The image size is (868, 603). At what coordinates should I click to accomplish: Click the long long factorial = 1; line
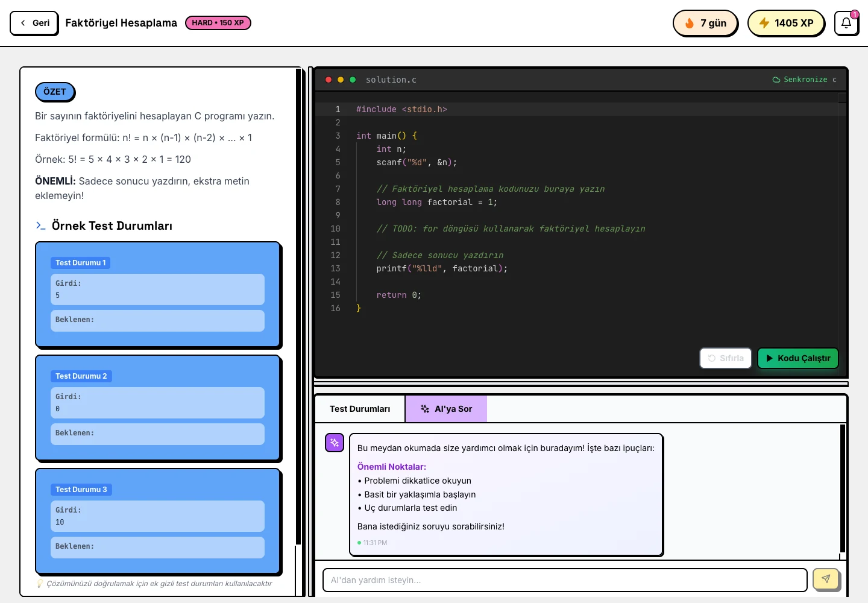tap(437, 202)
